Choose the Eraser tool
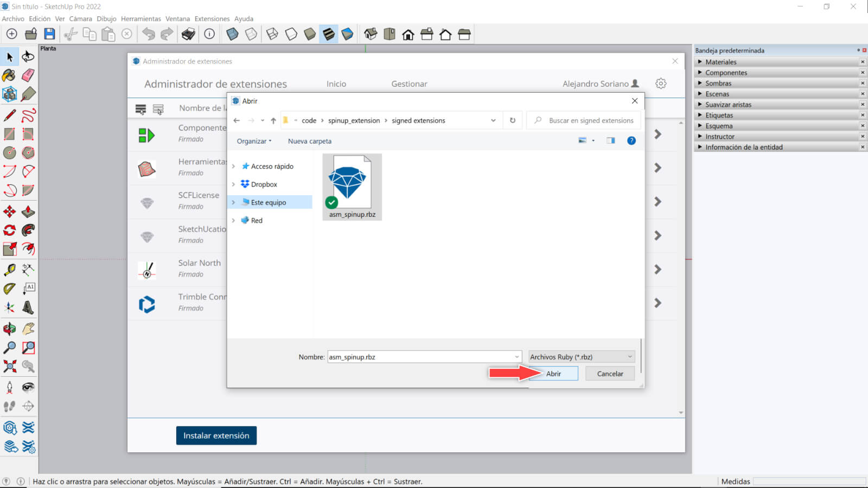The image size is (868, 488). coord(28,75)
